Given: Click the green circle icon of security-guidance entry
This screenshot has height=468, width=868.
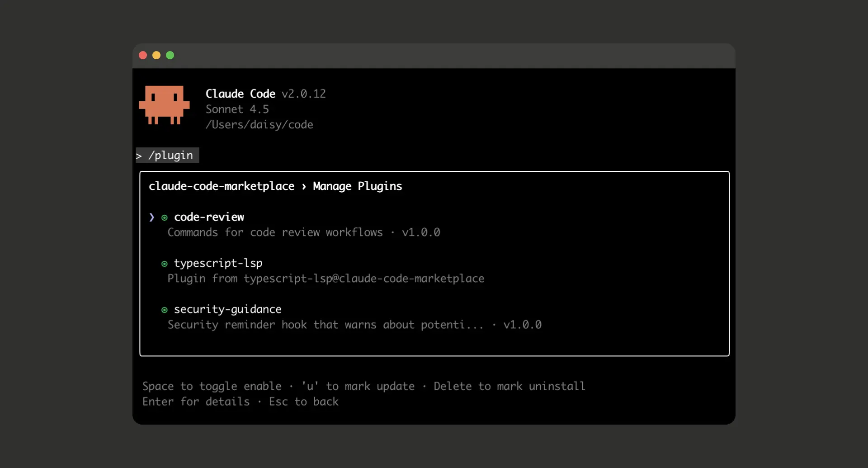Looking at the screenshot, I should (165, 310).
